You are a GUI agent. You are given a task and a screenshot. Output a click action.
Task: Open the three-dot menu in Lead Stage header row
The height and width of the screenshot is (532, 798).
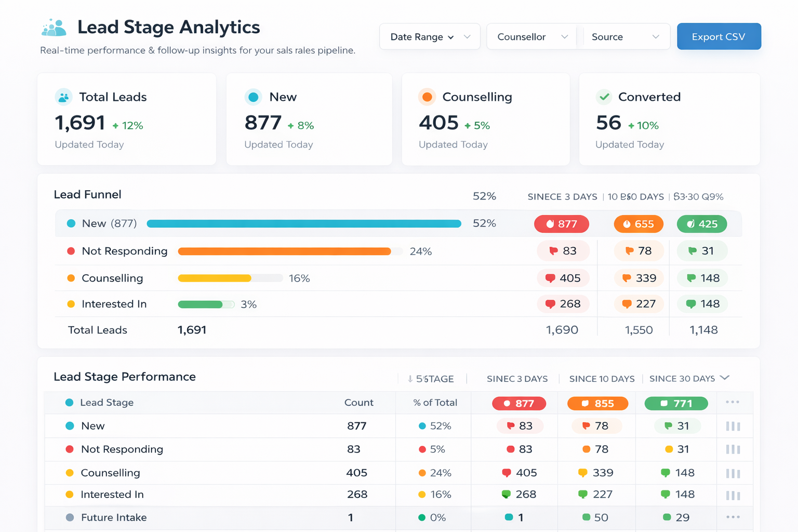(x=733, y=402)
